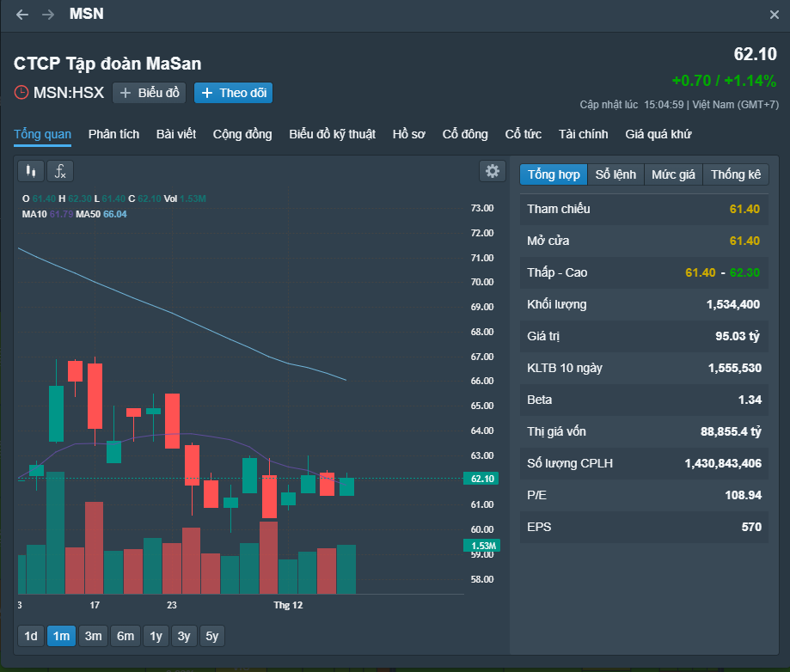Click the high price 62.30 in Thấp - Cao
790x672 pixels.
[x=744, y=272]
